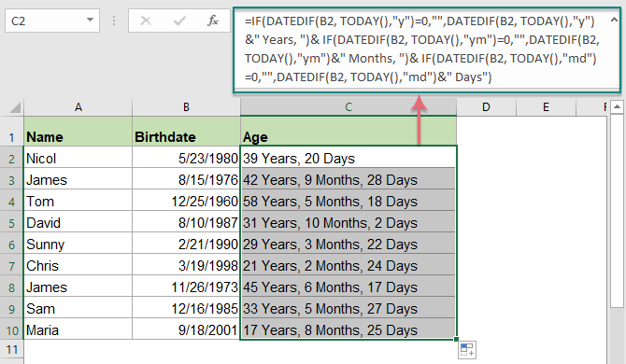The width and height of the screenshot is (626, 364).
Task: Select column A header
Action: pyautogui.click(x=78, y=107)
